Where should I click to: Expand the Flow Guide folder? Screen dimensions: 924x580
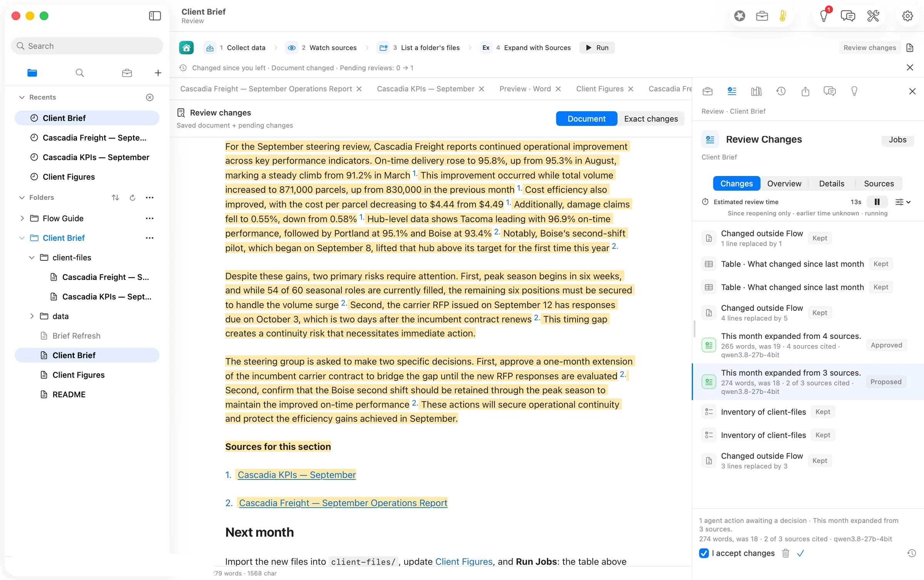tap(22, 218)
